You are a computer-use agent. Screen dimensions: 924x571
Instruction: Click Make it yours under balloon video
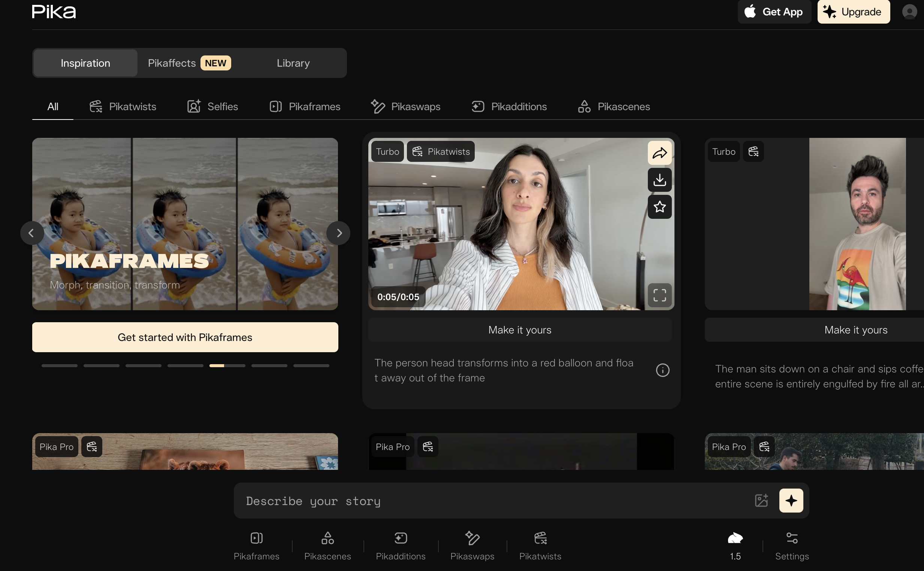coord(520,330)
